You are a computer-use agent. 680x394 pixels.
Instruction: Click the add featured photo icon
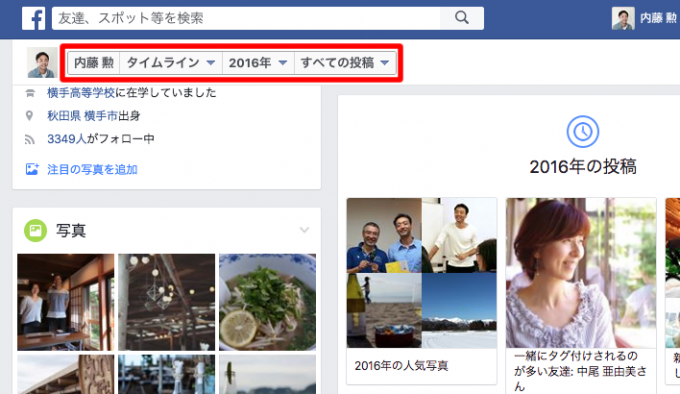coord(32,169)
